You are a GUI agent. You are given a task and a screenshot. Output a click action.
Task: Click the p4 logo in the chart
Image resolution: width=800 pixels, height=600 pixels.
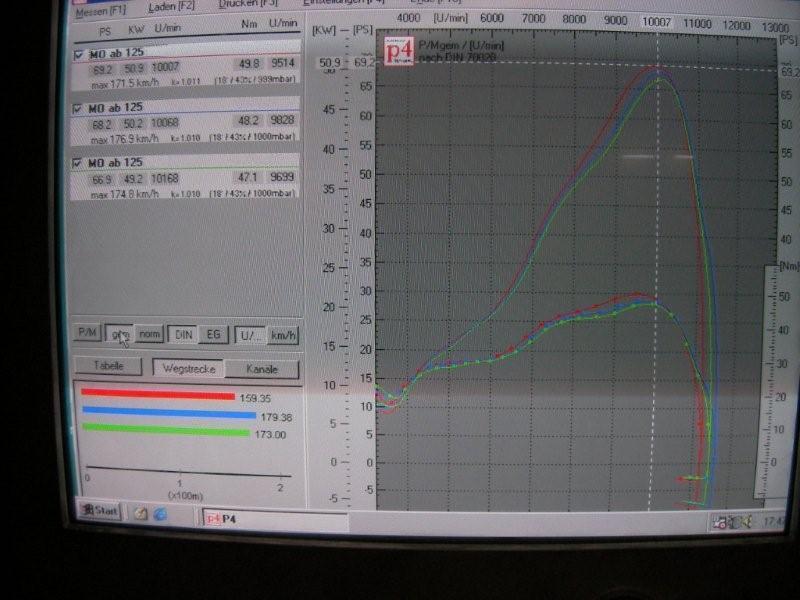point(397,51)
